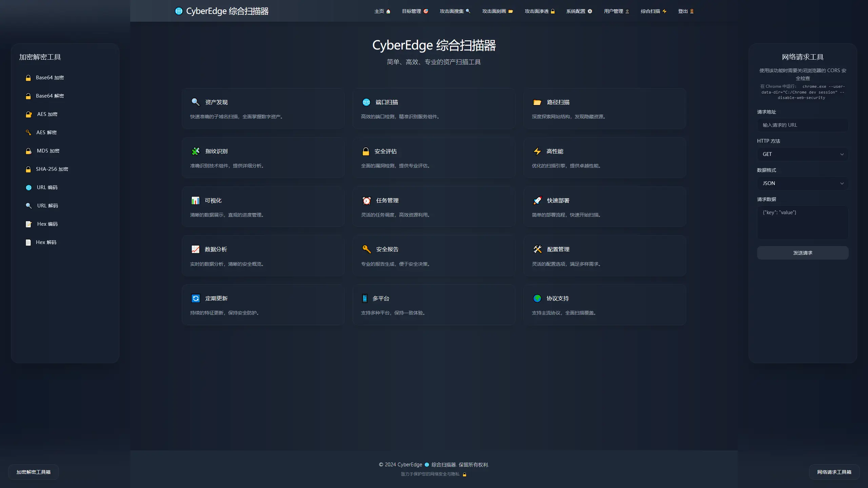Click the refresh icon on 定期更新 card
This screenshot has height=488, width=868.
point(196,298)
